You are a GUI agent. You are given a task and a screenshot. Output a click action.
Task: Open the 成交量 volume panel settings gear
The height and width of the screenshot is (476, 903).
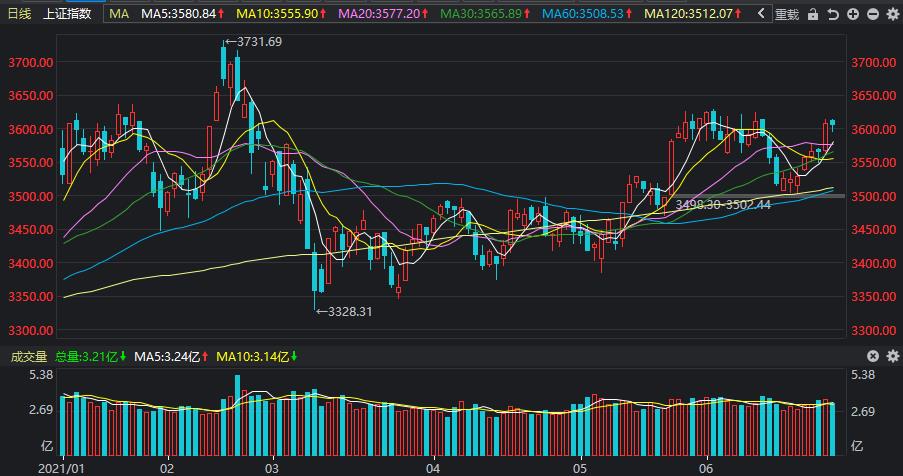[x=893, y=356]
